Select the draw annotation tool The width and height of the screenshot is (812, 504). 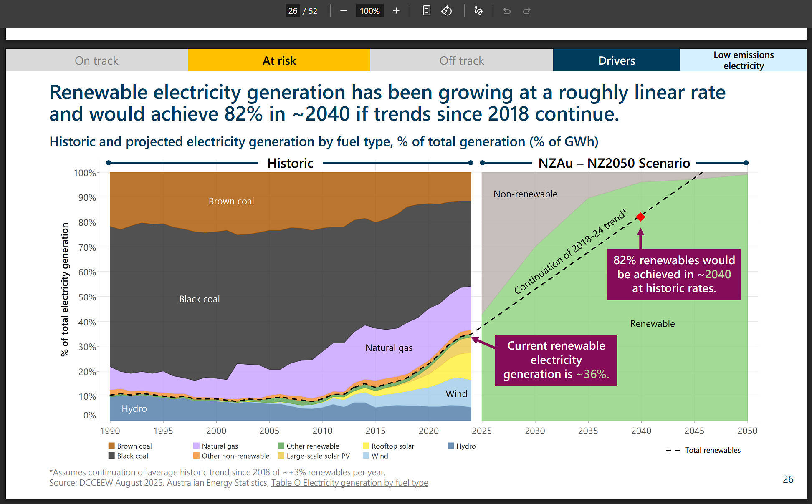478,11
